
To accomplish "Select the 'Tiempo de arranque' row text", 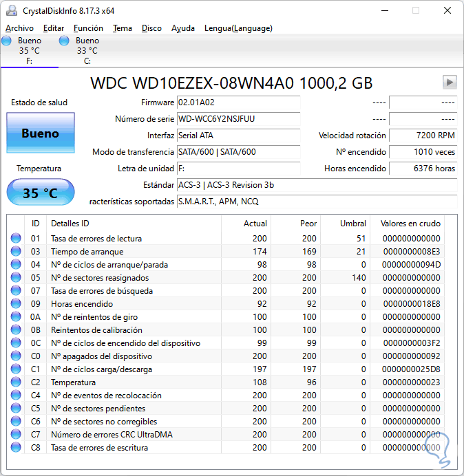I will coord(87,252).
